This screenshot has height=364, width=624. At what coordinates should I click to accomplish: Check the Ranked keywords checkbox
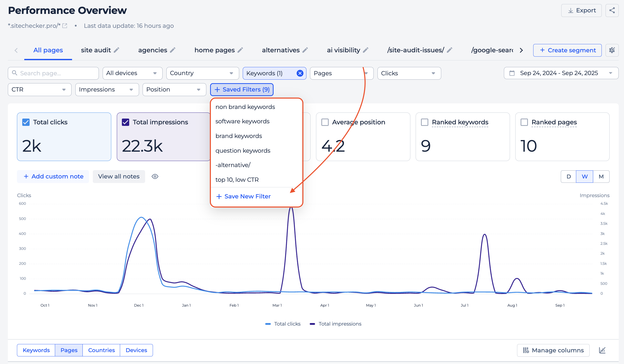coord(425,122)
